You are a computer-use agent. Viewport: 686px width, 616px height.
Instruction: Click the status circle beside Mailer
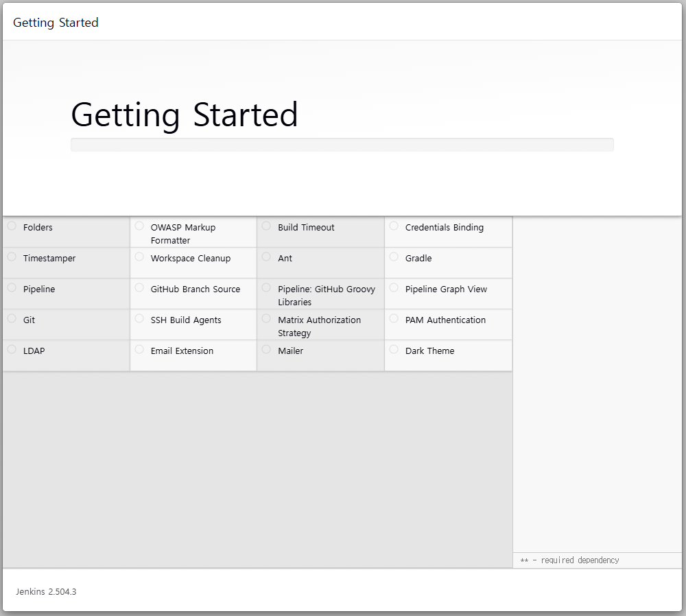pyautogui.click(x=266, y=349)
